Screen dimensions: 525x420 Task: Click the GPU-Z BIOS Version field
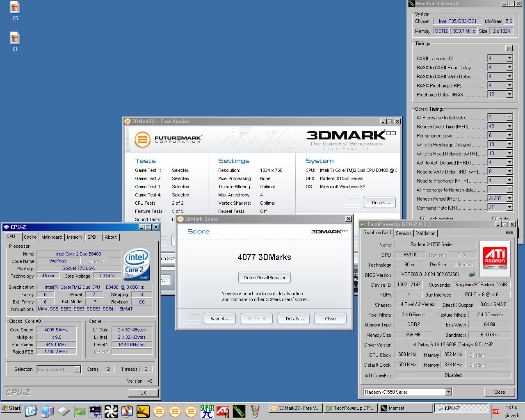(x=431, y=274)
